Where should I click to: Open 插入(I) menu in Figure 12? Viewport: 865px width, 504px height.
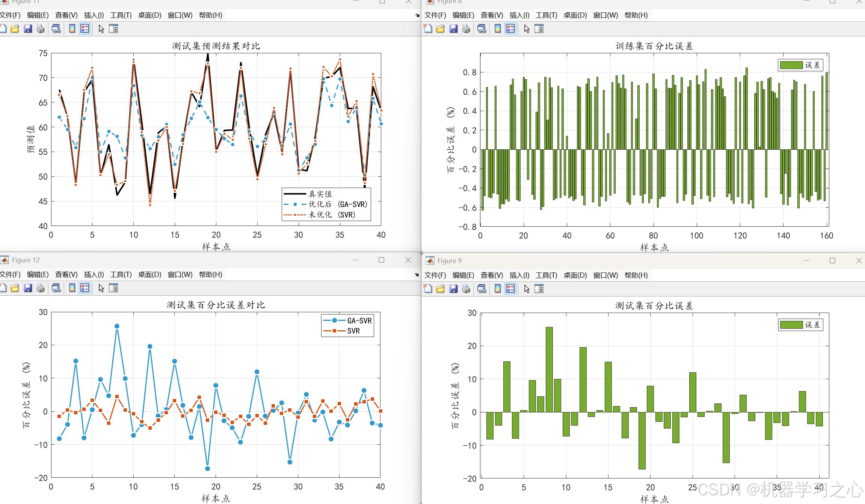coord(94,274)
